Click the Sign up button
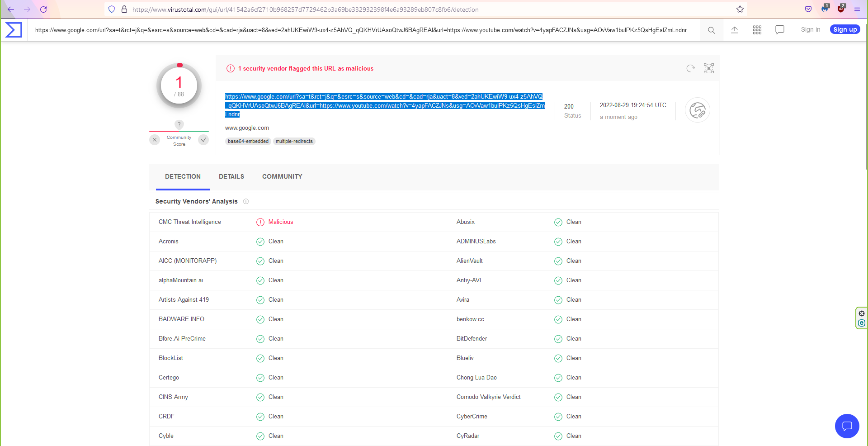 pyautogui.click(x=845, y=29)
